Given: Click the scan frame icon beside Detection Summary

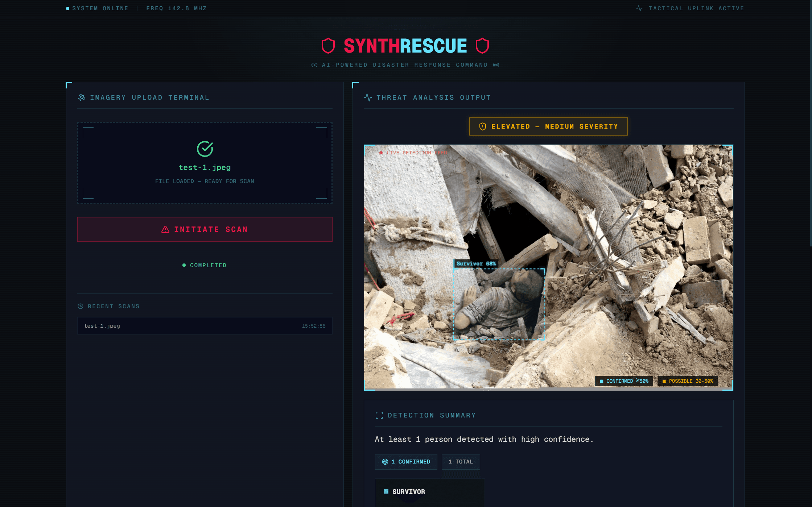Looking at the screenshot, I should pos(379,415).
